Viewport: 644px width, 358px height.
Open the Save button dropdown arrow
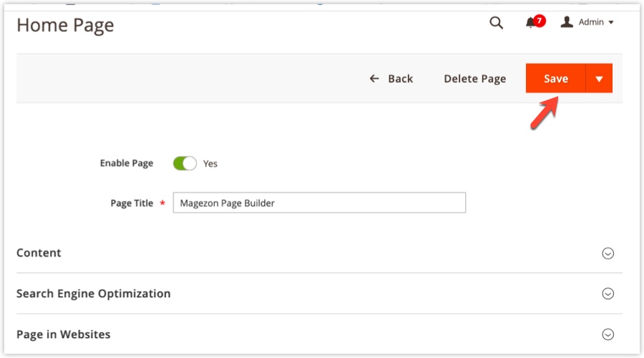(599, 78)
